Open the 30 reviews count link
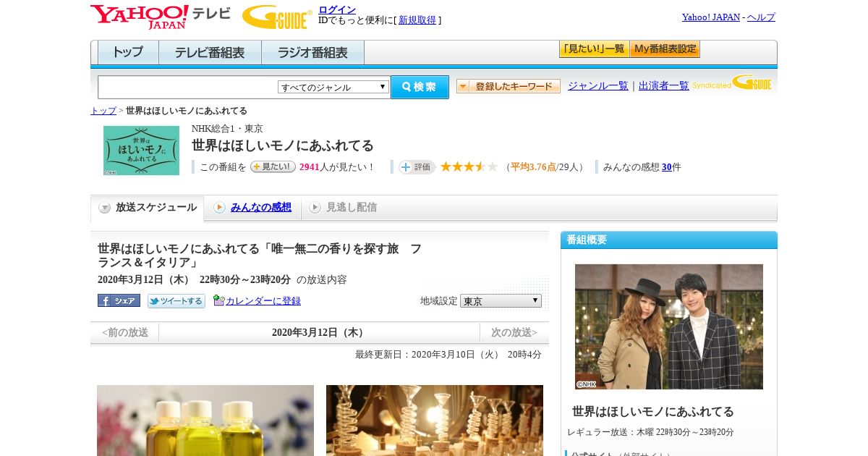868x456 pixels. click(667, 167)
